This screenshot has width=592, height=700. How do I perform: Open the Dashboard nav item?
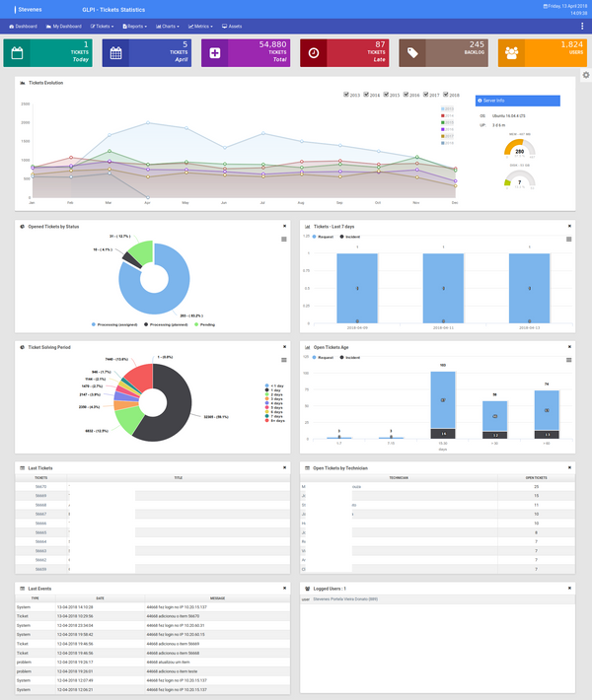(x=24, y=27)
